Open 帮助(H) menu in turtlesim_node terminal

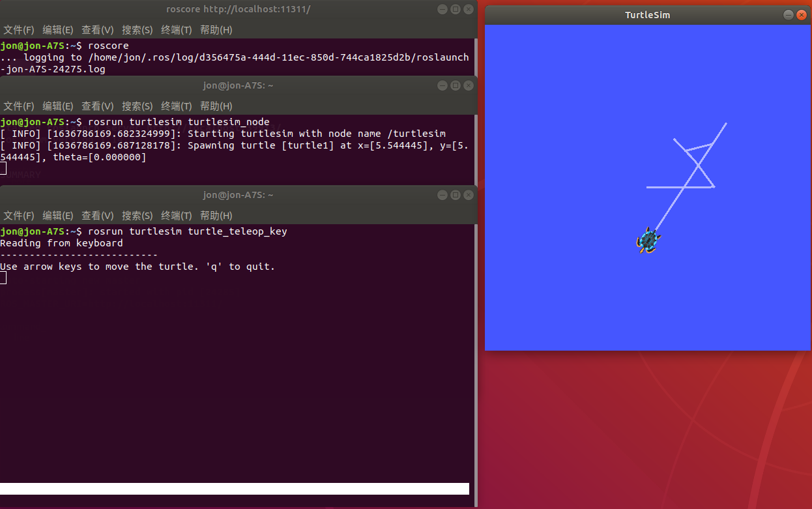tap(216, 106)
